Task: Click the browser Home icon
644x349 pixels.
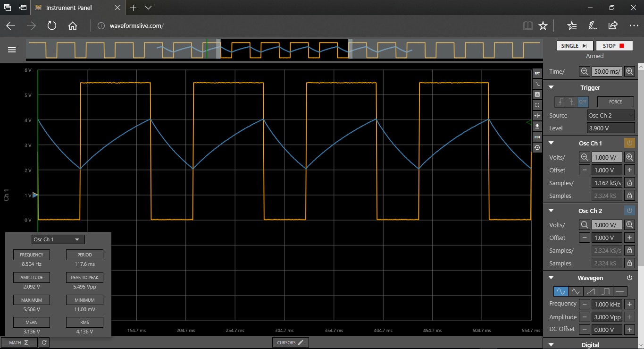Action: pyautogui.click(x=73, y=26)
